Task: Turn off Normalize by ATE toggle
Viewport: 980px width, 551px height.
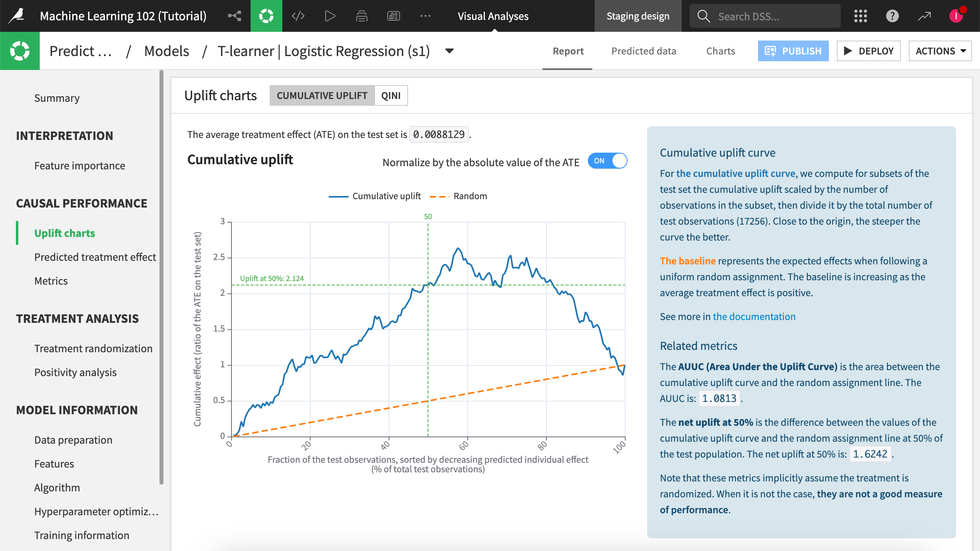Action: [x=607, y=161]
